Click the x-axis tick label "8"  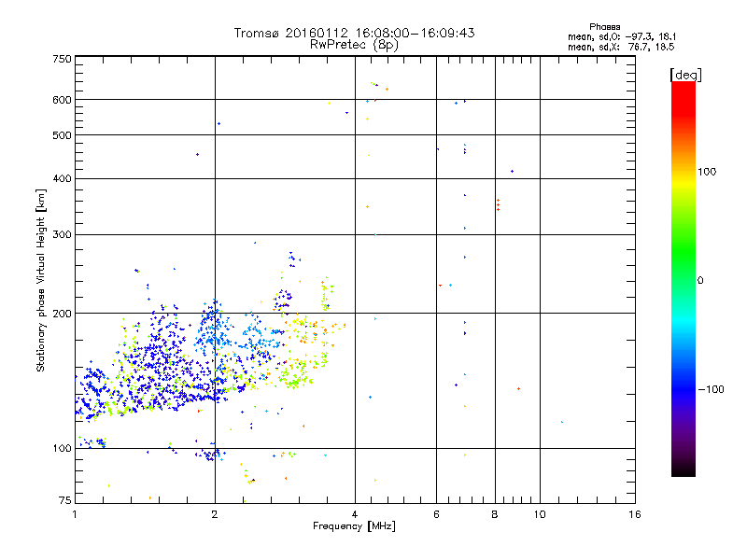point(495,514)
